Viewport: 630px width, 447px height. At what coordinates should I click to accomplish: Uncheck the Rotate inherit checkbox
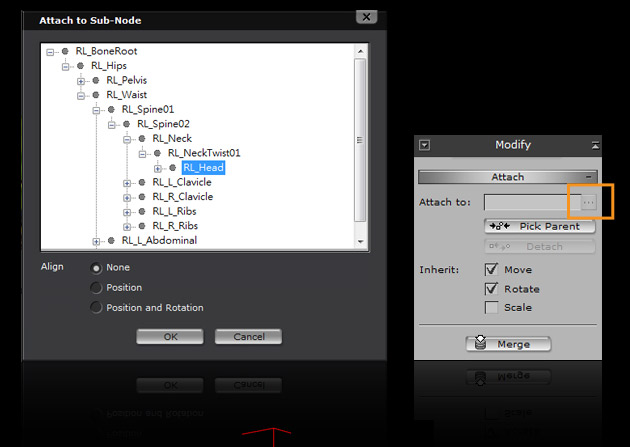pos(491,289)
